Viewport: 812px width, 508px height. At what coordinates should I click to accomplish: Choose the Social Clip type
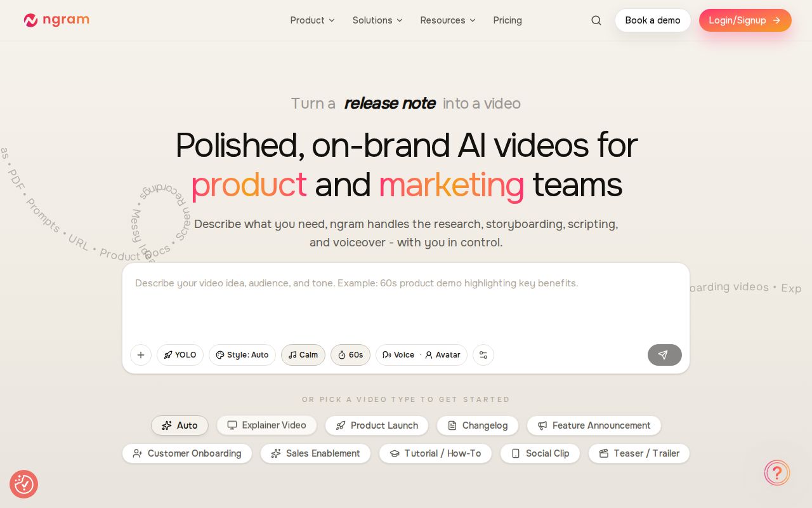click(540, 453)
